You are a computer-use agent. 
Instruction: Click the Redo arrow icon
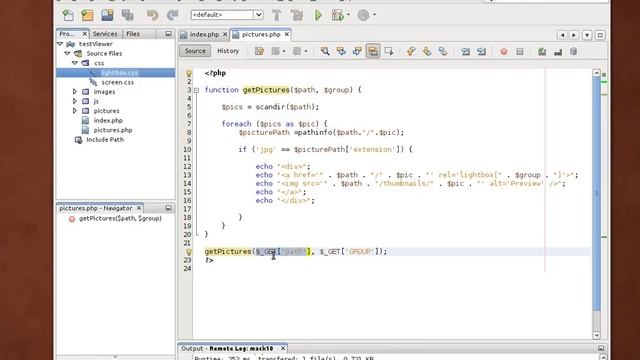click(172, 16)
